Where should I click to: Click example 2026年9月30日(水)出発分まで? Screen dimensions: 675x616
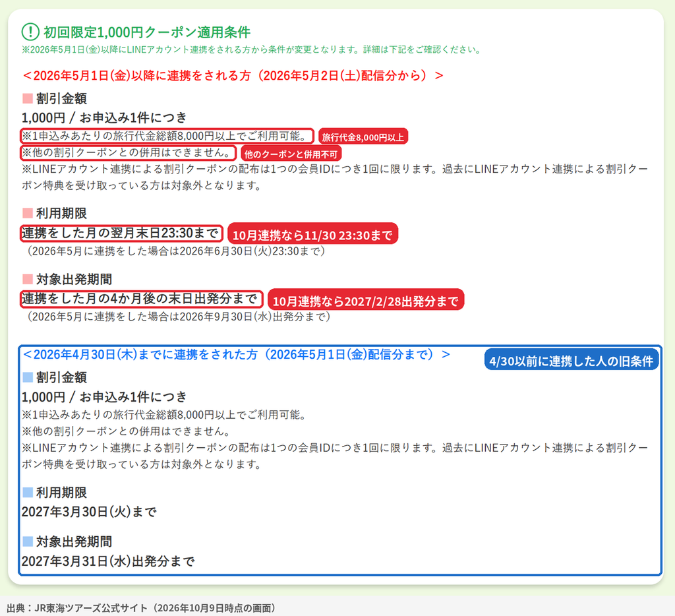(179, 317)
